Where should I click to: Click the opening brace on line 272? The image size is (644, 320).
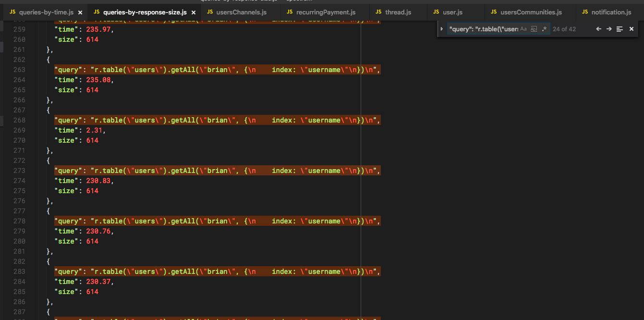tap(49, 160)
